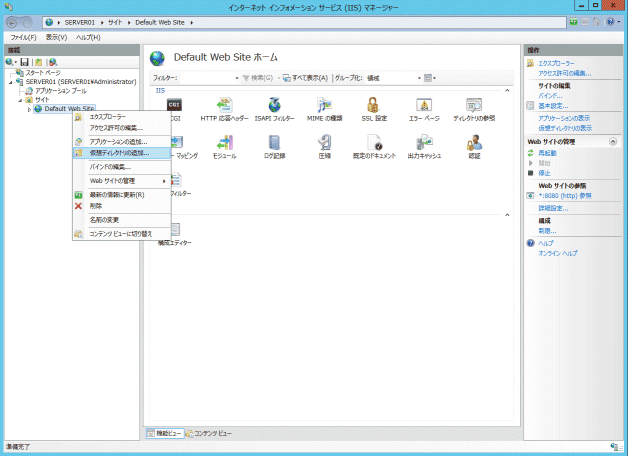Choose 最新の情報に更新(R) from context menu

tap(122, 195)
